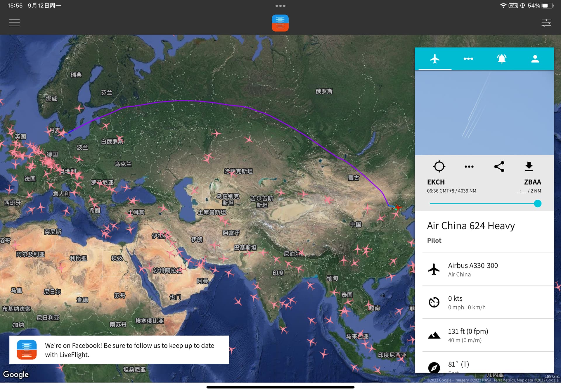Tap the LiveFlight logo at top center
Screen dimensions: 561x392
coord(280,23)
